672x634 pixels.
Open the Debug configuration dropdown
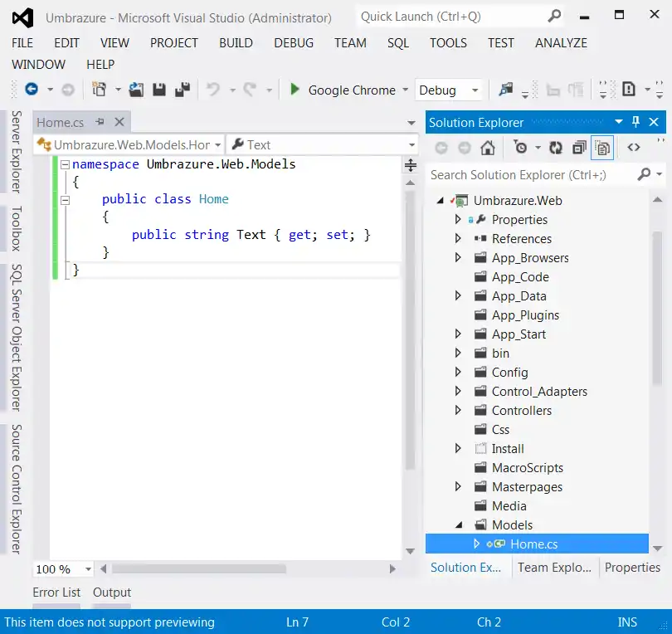(475, 90)
